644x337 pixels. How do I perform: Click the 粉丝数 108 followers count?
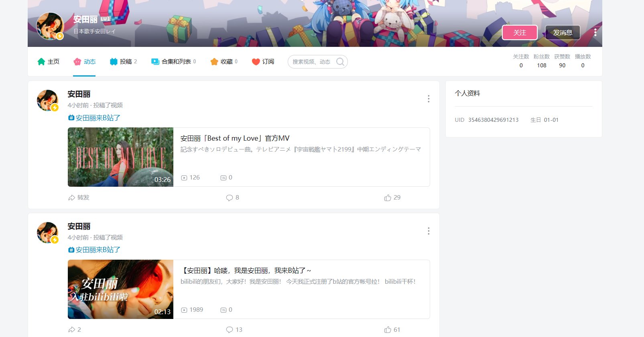tap(542, 61)
